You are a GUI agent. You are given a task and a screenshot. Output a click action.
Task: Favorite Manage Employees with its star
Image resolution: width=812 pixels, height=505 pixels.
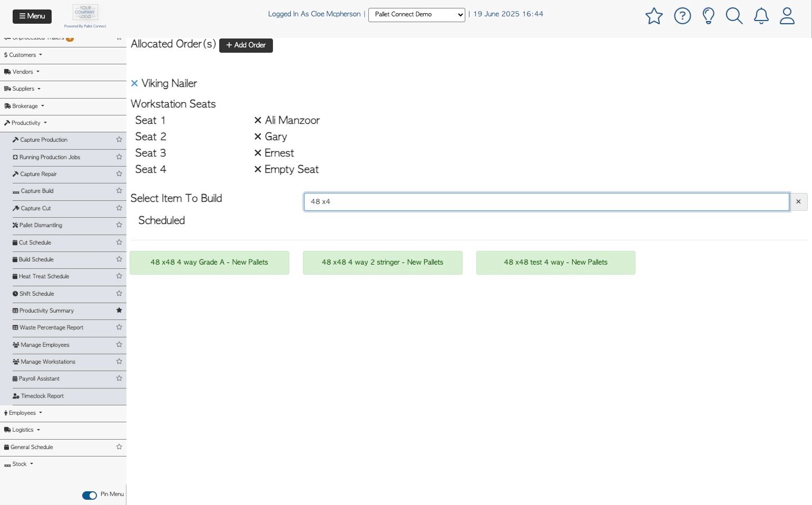pyautogui.click(x=119, y=345)
